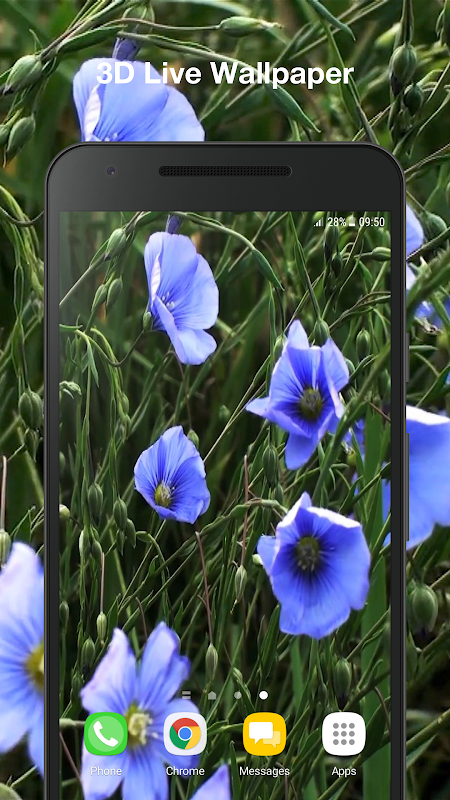
Task: Tap the phone's front camera lens
Action: (111, 171)
